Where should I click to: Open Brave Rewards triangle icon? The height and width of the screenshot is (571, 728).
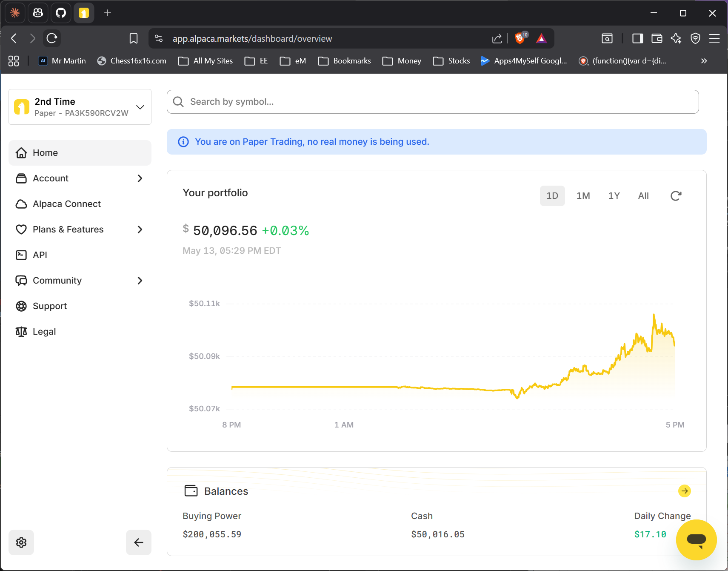pyautogui.click(x=541, y=39)
